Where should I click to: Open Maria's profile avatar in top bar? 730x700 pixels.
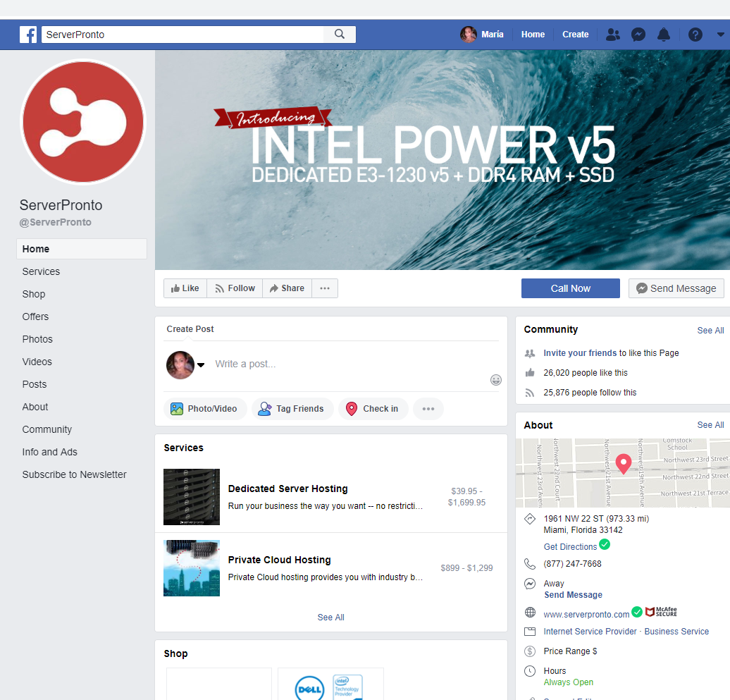coord(468,35)
